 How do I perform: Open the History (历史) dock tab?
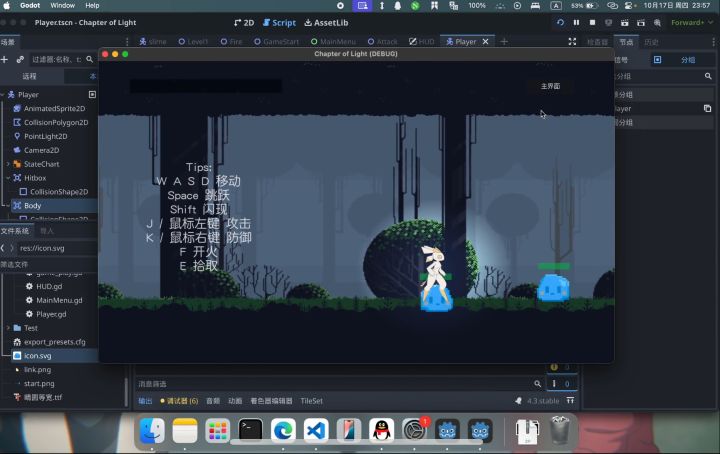[651, 42]
